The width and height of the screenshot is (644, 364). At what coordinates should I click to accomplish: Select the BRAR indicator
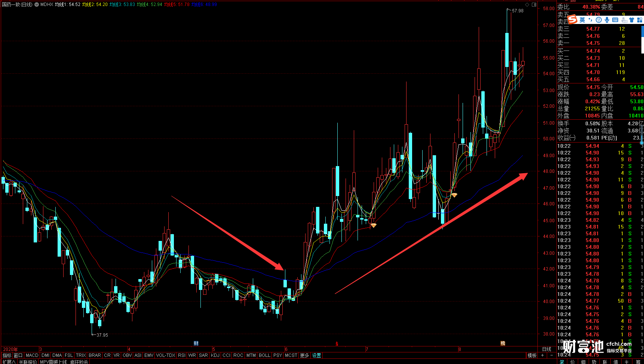pos(95,355)
